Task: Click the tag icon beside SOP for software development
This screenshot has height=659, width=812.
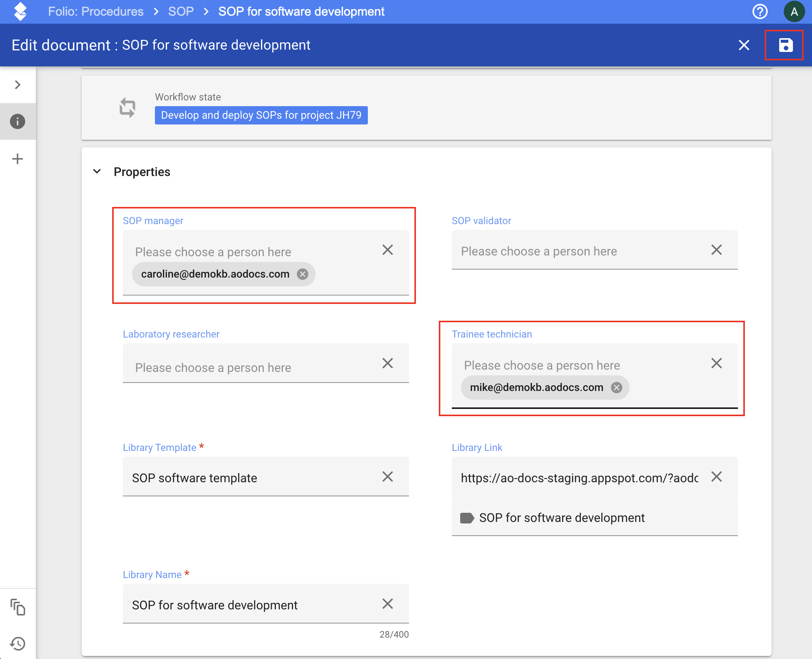Action: [x=467, y=518]
